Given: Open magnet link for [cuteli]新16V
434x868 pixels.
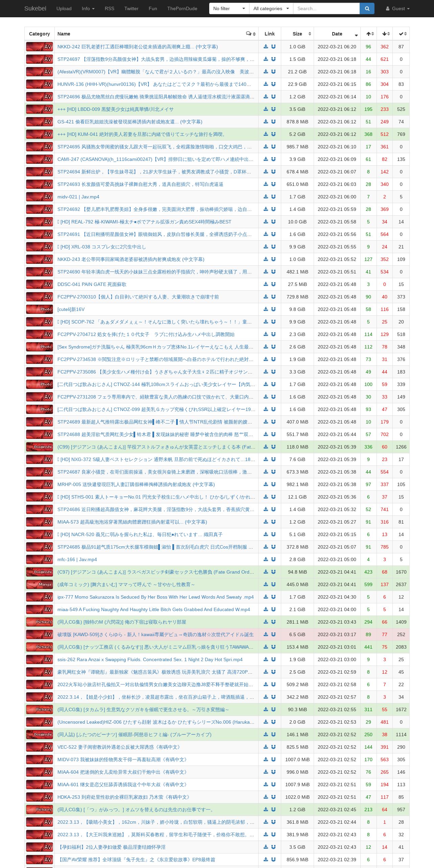Looking at the screenshot, I should (273, 309).
